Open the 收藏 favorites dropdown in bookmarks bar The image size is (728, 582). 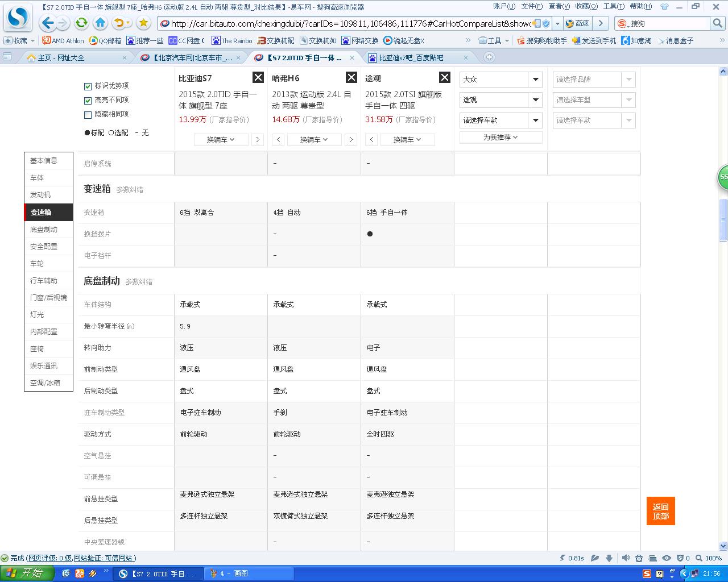[19, 41]
